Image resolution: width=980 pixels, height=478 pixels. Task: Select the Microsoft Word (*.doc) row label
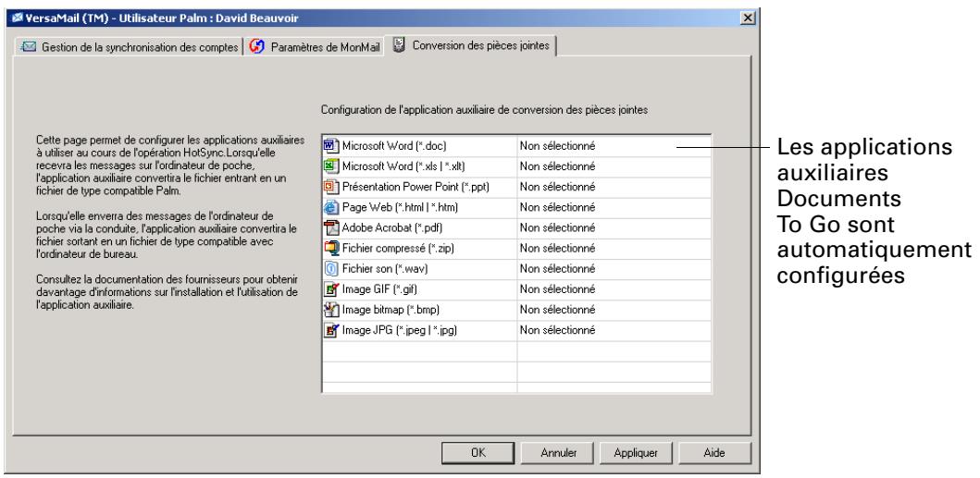coord(394,146)
